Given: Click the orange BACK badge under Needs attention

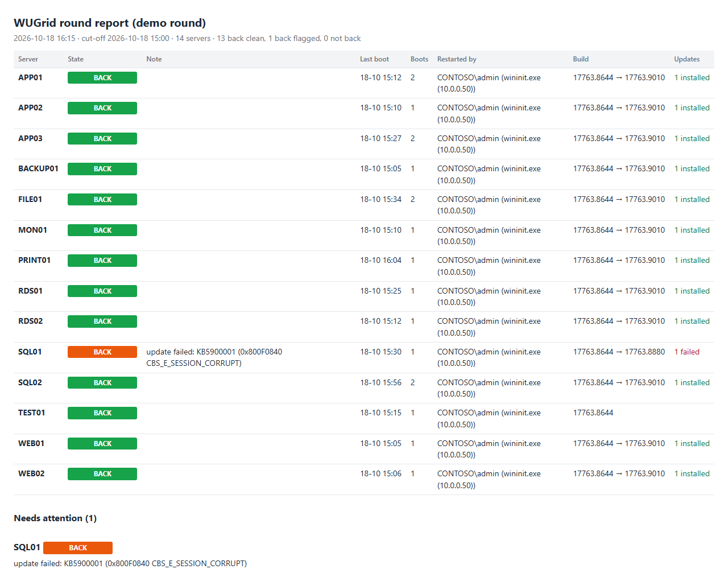Looking at the screenshot, I should coord(78,548).
